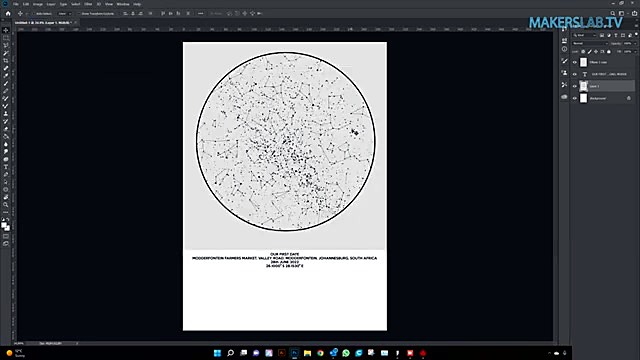Toggle Quick Mask mode icon
This screenshot has width=640, height=360.
point(6,236)
